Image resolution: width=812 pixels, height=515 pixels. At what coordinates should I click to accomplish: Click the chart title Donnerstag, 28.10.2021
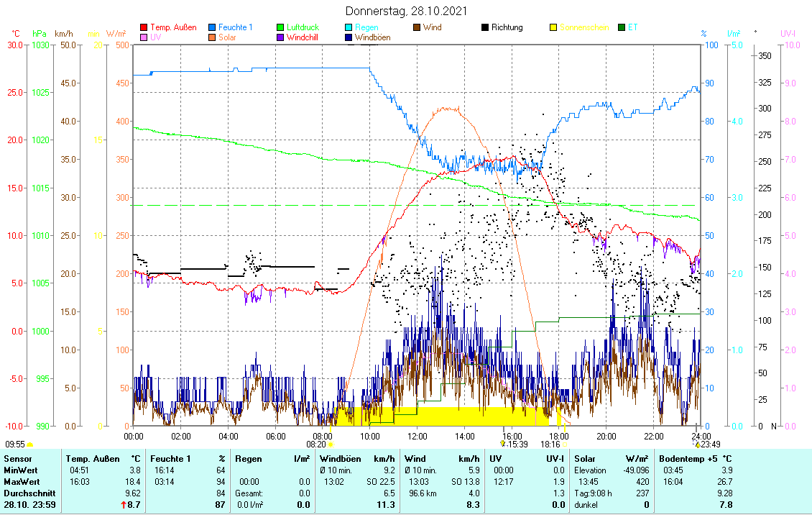coord(406,11)
